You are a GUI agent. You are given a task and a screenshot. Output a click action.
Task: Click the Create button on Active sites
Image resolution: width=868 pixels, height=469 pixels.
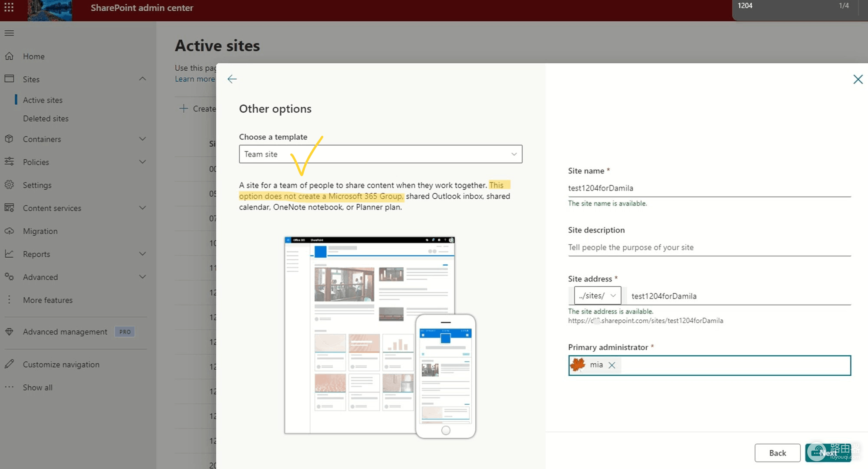[198, 108]
